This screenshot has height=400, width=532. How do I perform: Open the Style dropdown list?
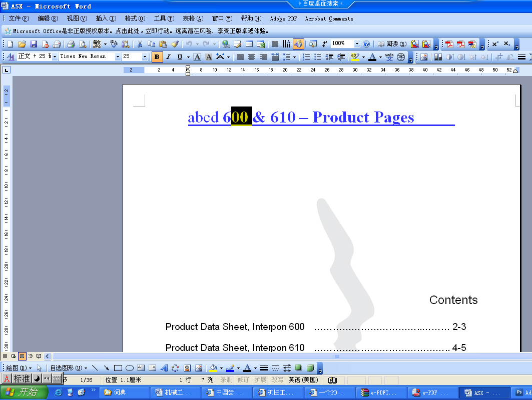point(55,56)
